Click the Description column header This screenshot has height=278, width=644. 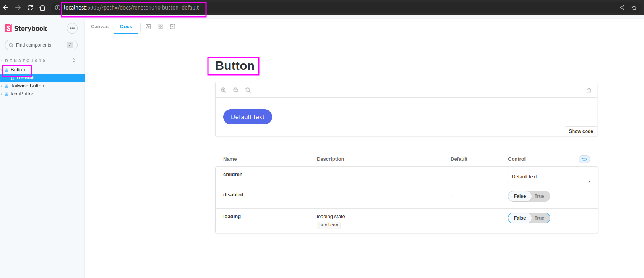331,159
